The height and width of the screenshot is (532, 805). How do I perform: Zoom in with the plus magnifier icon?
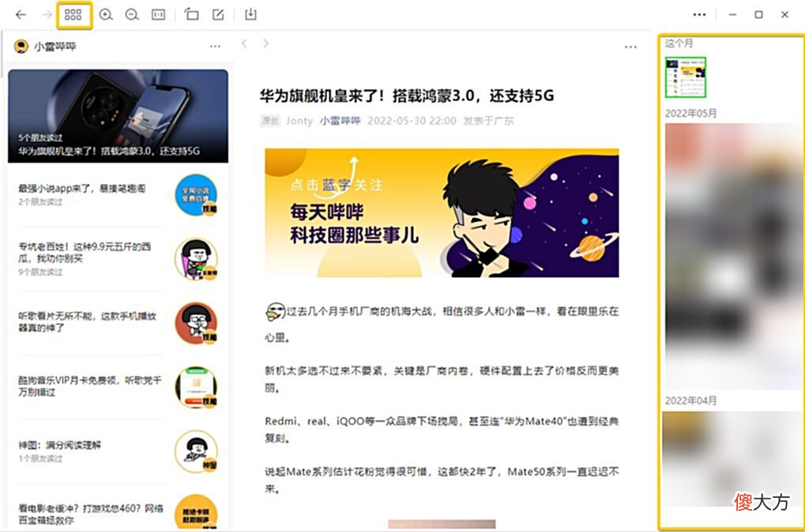106,14
